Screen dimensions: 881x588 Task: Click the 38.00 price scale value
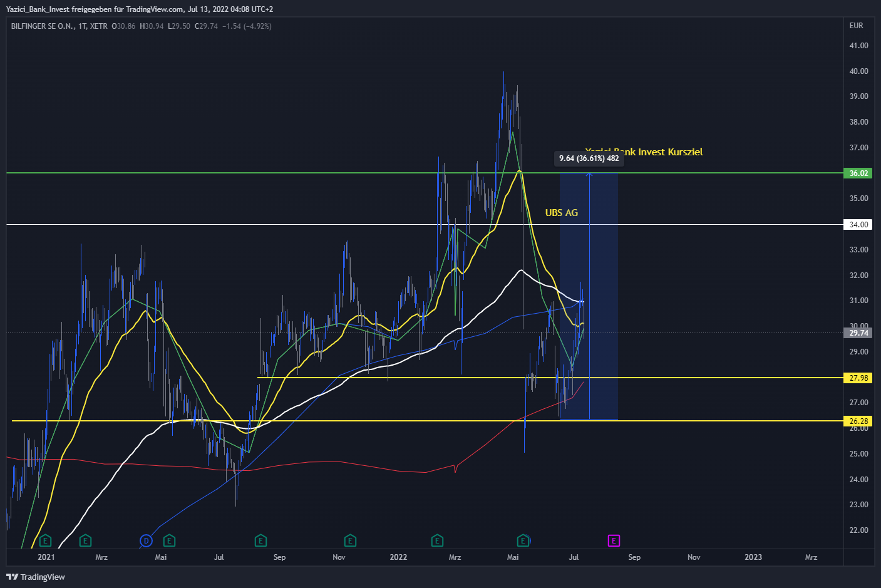click(858, 122)
